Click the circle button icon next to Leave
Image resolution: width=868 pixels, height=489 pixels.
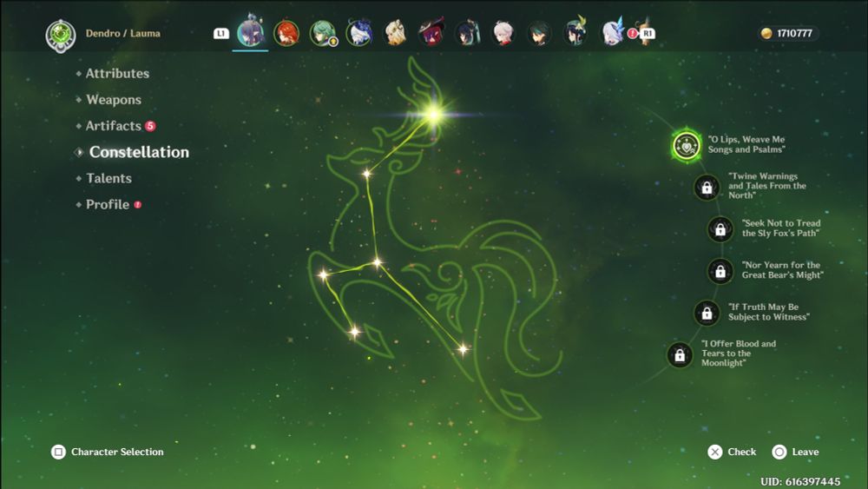[x=779, y=452]
